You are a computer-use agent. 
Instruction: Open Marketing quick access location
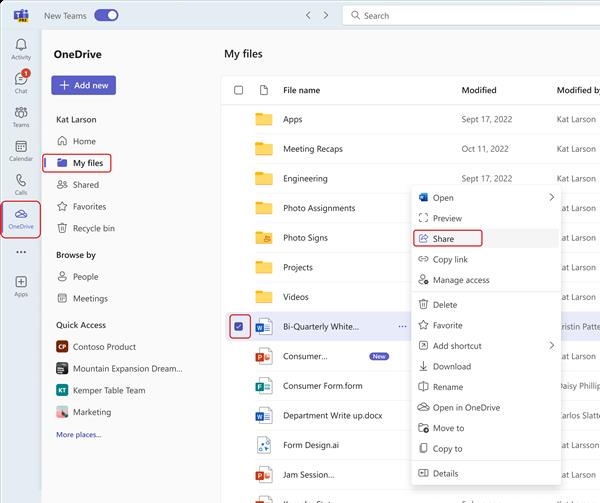coord(84,412)
